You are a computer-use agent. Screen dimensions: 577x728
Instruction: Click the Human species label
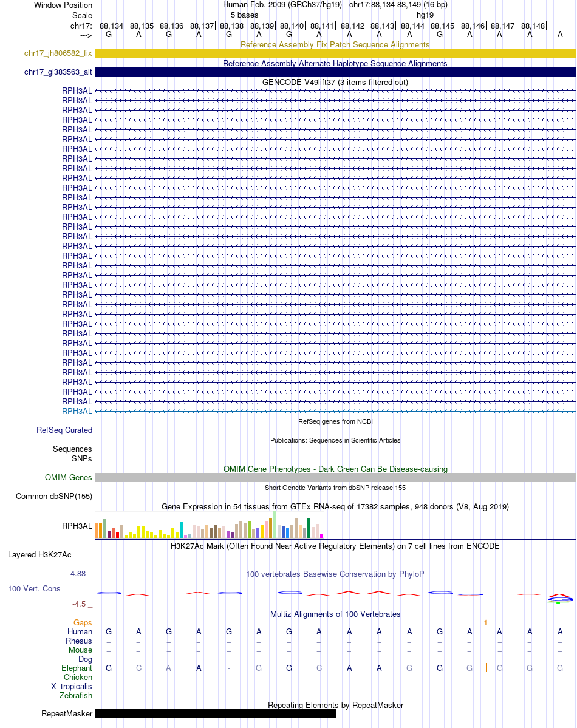[x=80, y=632]
